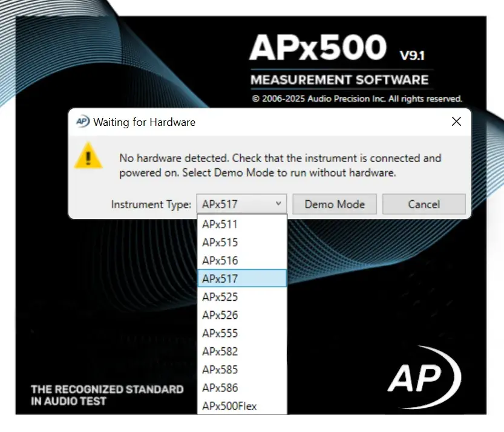Screen dimensions: 504x432
Task: Close the Waiting for Hardware dialog
Action: click(x=457, y=121)
